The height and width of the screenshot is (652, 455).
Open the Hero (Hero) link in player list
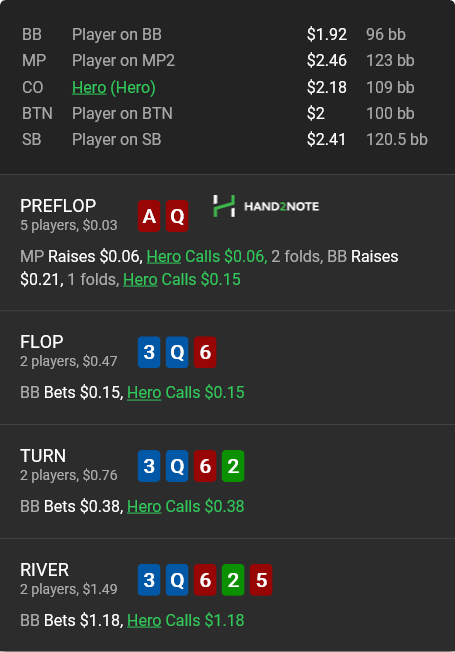point(114,87)
